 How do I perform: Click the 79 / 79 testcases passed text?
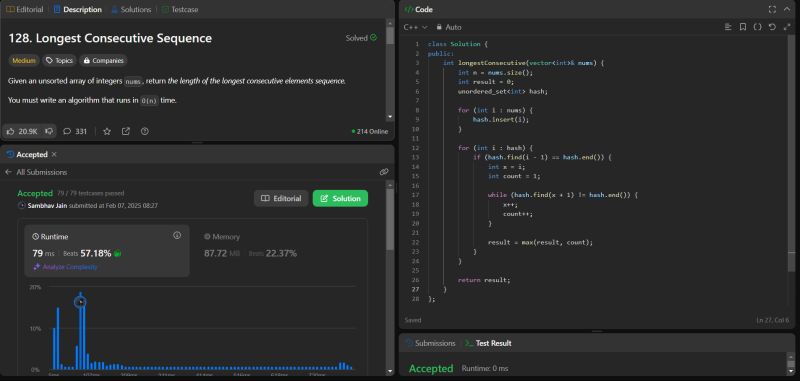pos(91,193)
